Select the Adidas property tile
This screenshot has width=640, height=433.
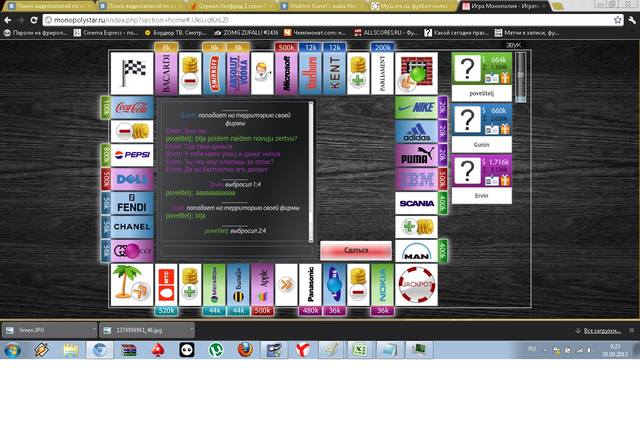pos(416,132)
